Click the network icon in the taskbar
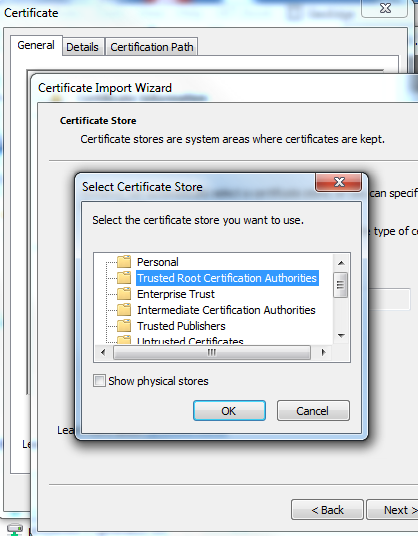Image resolution: width=418 pixels, height=536 pixels. [14, 530]
